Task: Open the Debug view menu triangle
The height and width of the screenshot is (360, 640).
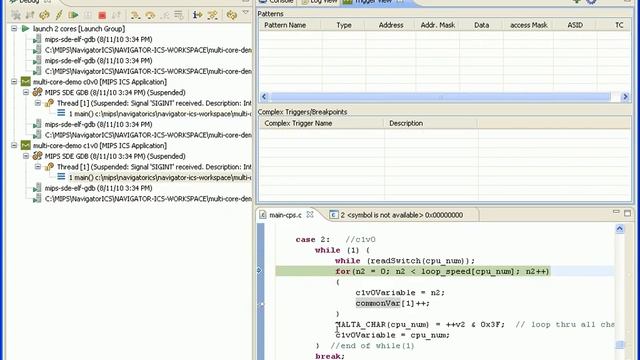Action: pos(245,13)
